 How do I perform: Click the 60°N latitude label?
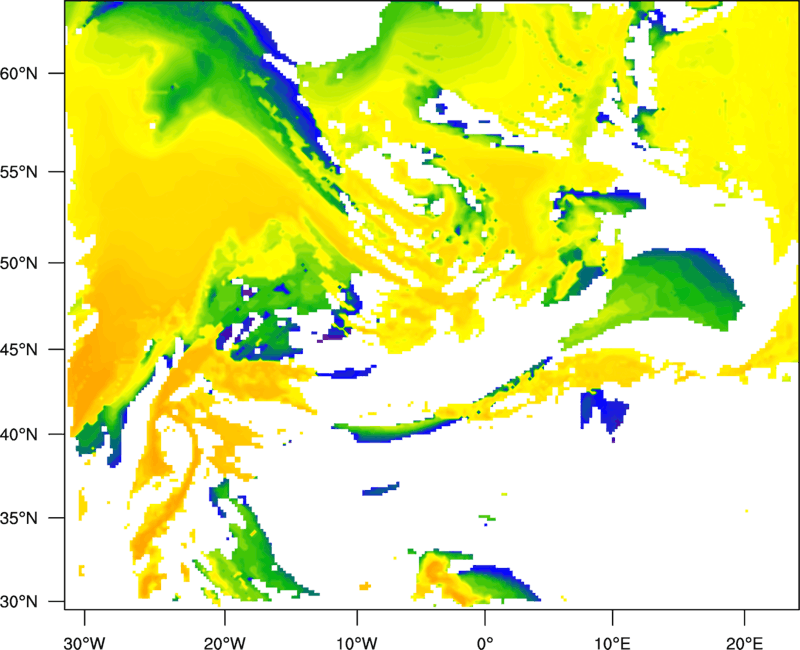19,73
